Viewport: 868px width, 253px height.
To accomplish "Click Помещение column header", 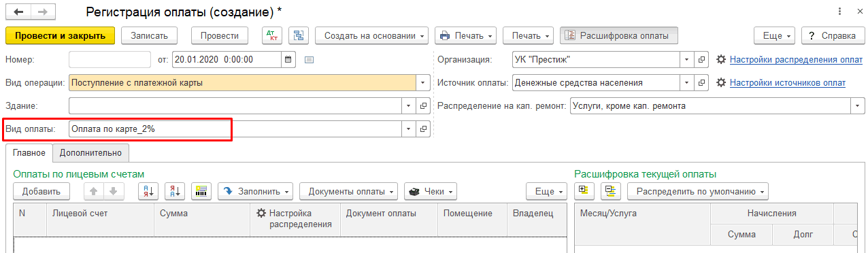I will pos(473,219).
